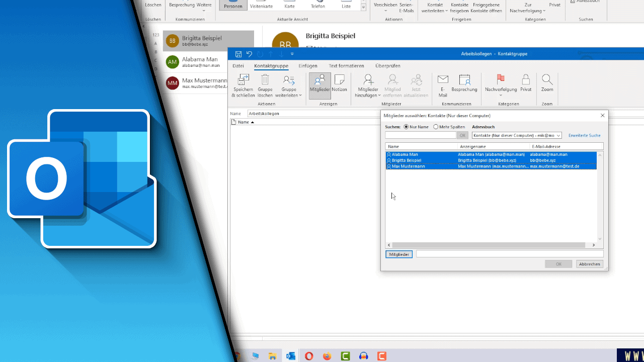644x362 pixels.
Task: Open the Outlook icon in the taskbar
Action: pyautogui.click(x=291, y=356)
